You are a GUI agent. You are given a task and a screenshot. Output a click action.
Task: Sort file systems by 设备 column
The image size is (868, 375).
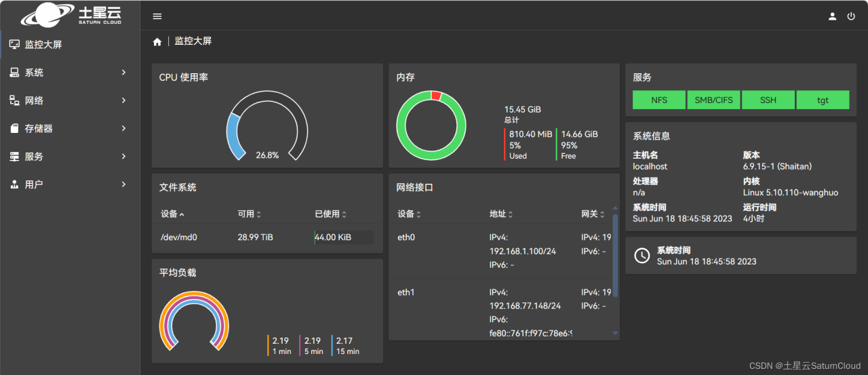[173, 214]
